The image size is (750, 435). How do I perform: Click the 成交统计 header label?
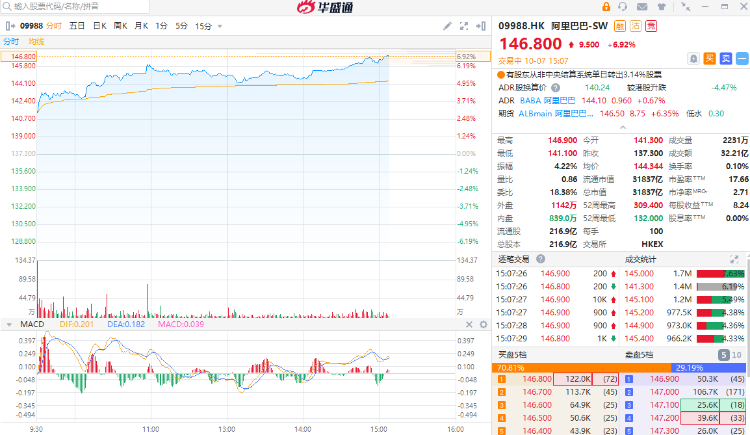coord(640,259)
